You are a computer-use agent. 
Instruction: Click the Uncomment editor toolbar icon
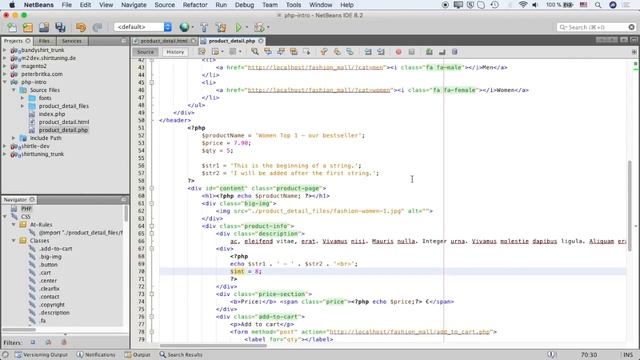coord(442,52)
